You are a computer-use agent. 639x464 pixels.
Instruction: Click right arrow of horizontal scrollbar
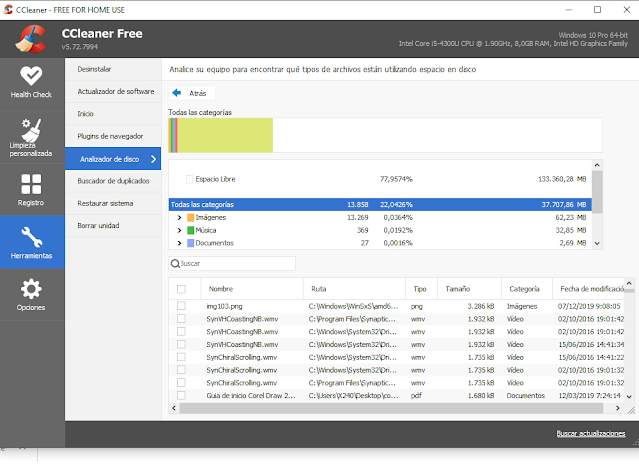pos(618,408)
